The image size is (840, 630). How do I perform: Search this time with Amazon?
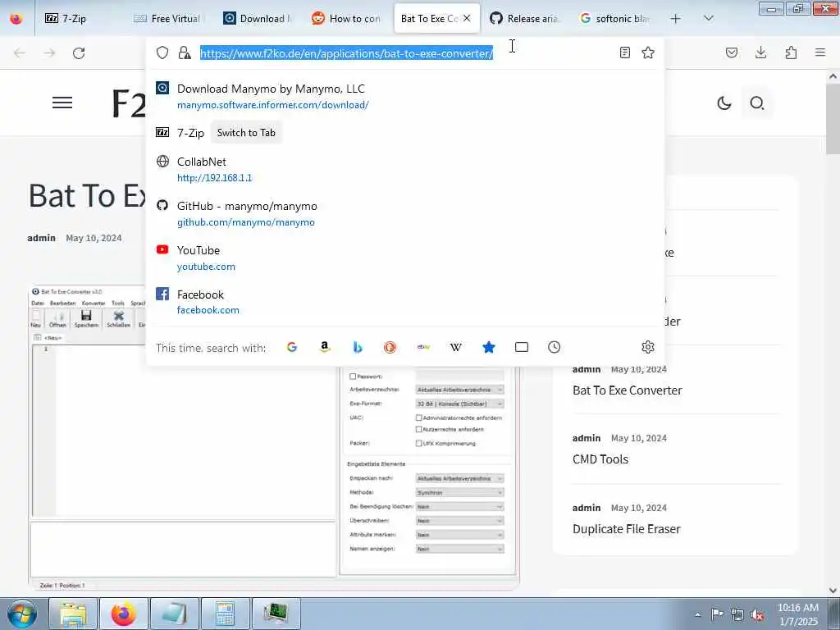(x=325, y=347)
